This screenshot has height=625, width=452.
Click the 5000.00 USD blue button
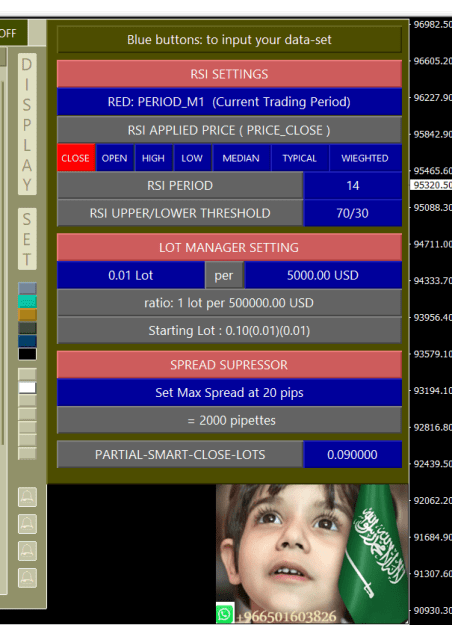coord(323,275)
